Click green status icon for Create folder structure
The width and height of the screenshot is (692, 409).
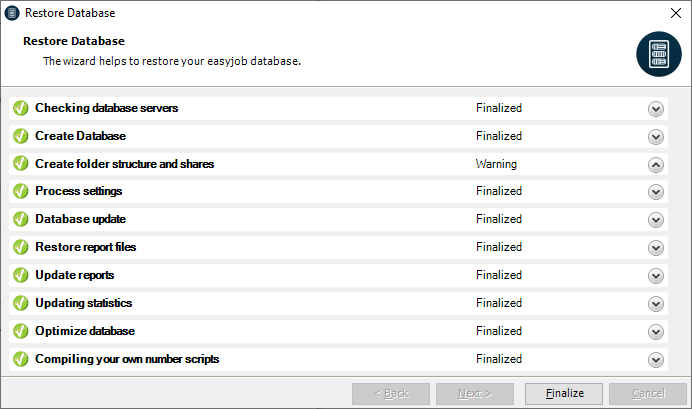click(21, 164)
